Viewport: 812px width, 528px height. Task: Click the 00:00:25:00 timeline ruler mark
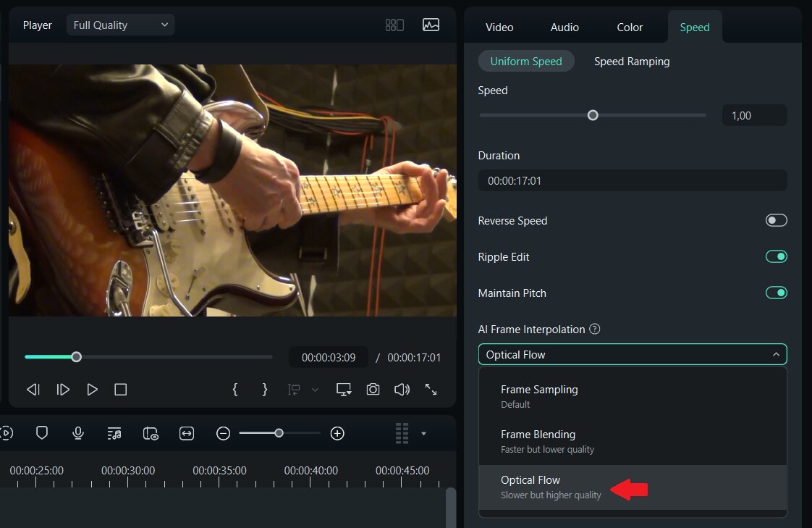(x=36, y=471)
